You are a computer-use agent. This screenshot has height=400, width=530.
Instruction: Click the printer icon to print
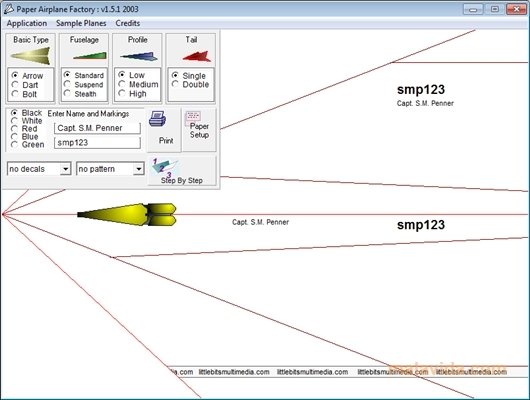pyautogui.click(x=158, y=119)
